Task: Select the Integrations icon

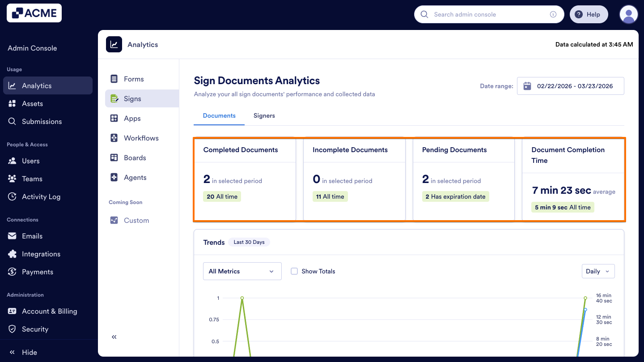Action: coord(13,254)
